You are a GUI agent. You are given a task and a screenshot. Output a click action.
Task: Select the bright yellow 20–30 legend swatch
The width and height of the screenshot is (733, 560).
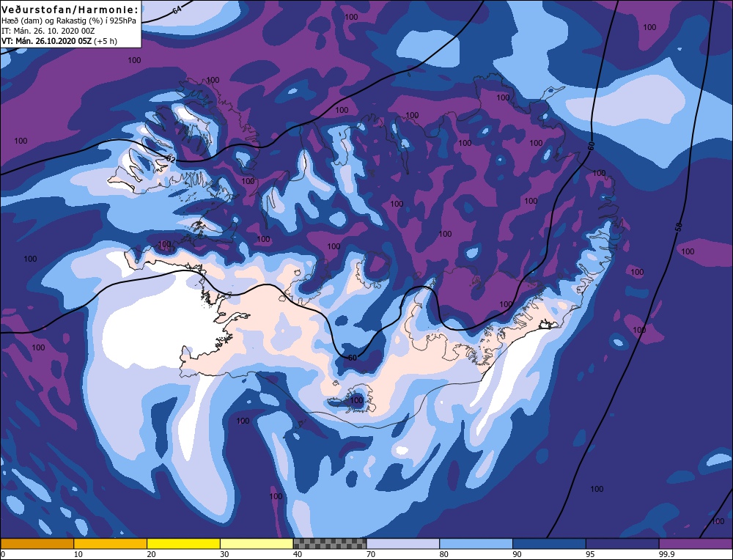(183, 543)
